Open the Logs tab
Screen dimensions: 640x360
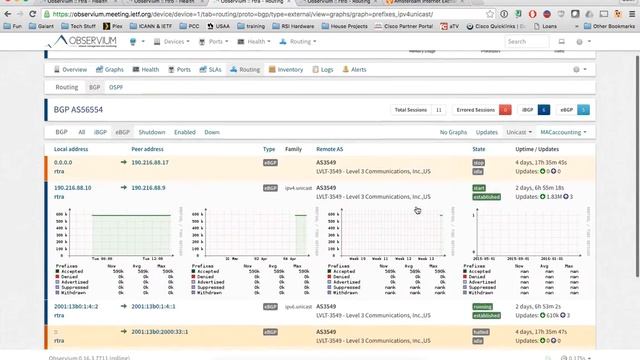(323, 69)
